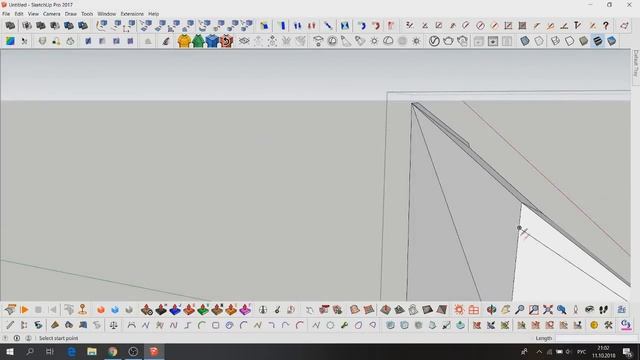The image size is (640, 360).
Task: Open the File menu
Action: point(6,13)
